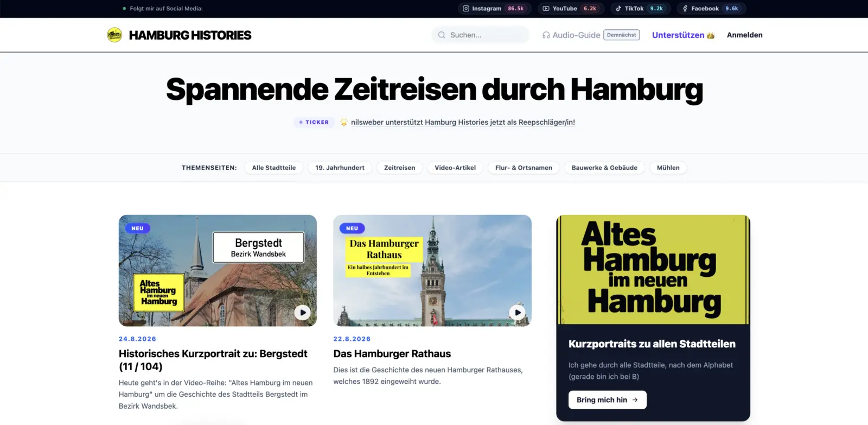Click the Altes Hamburg im neuen Hamburg banner
The width and height of the screenshot is (868, 425).
653,270
